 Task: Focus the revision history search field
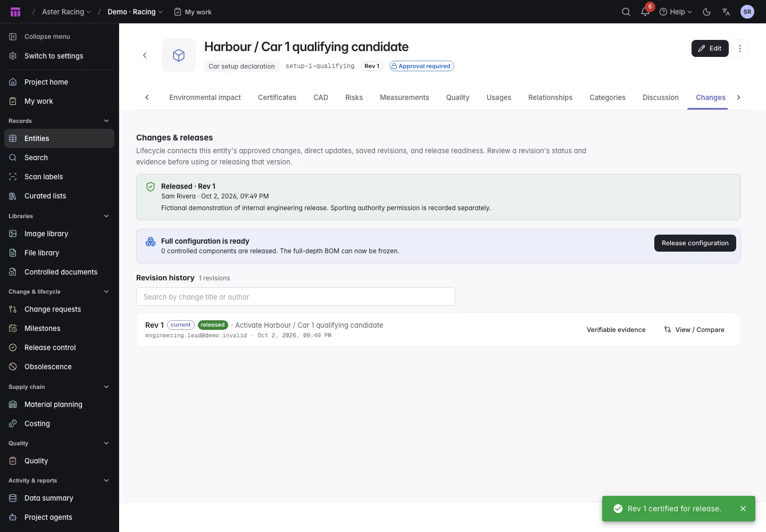click(x=296, y=297)
